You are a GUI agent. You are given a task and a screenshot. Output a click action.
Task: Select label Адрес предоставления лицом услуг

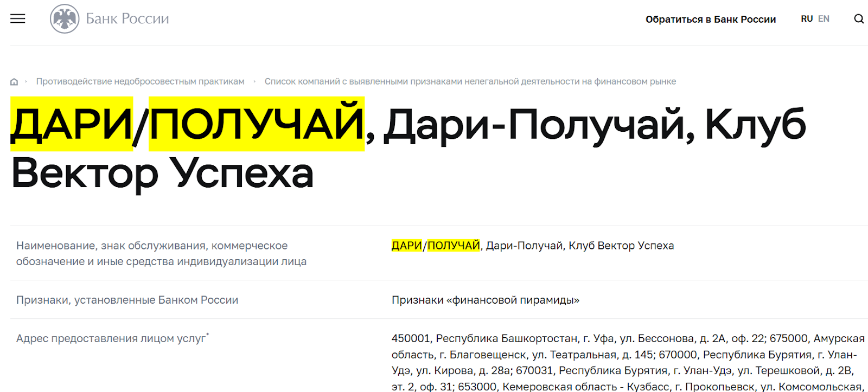click(x=113, y=338)
